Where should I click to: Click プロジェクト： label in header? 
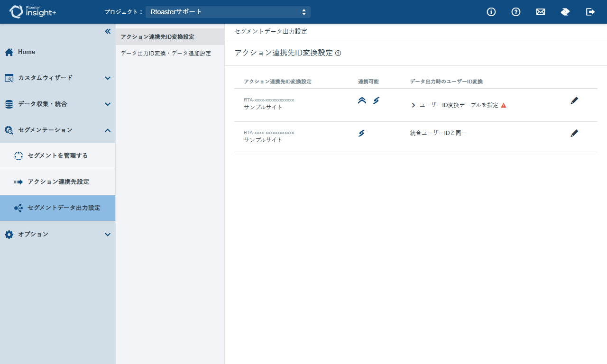124,12
